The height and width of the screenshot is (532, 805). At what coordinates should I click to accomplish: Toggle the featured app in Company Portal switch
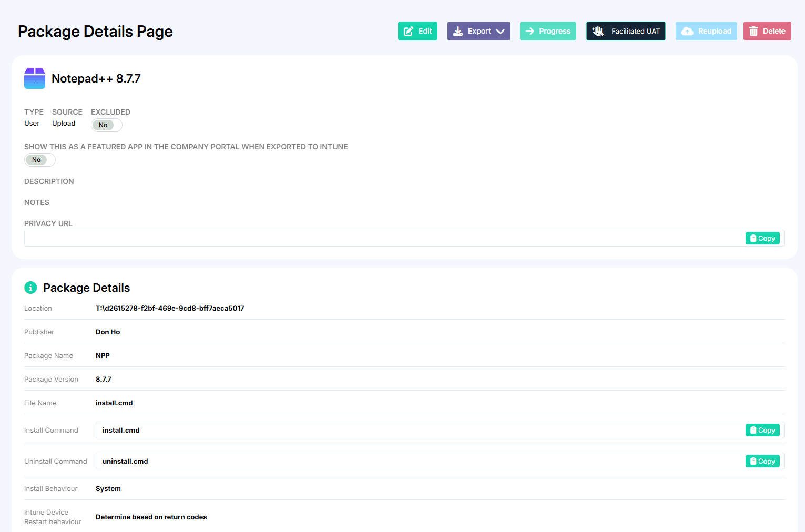click(x=39, y=160)
